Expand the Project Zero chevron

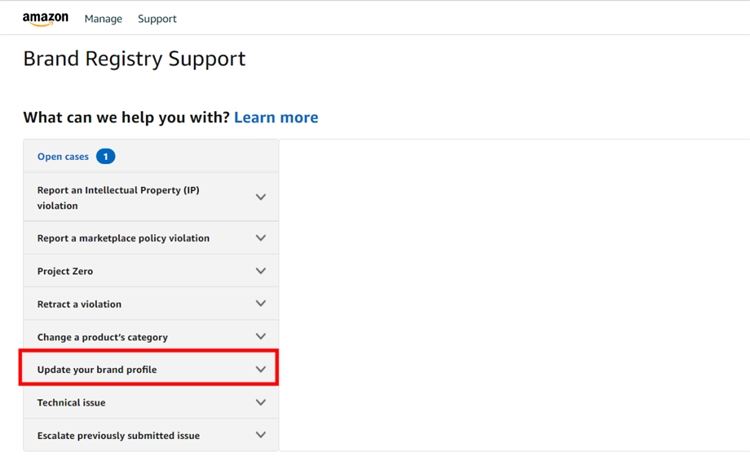[261, 271]
